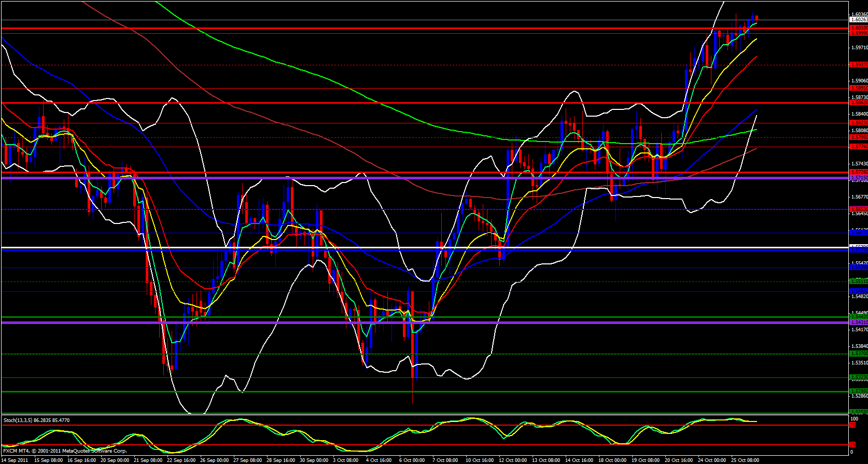Screen dimensions: 868x464
Task: Click the red 1.58630 price level label
Action: [x=858, y=103]
